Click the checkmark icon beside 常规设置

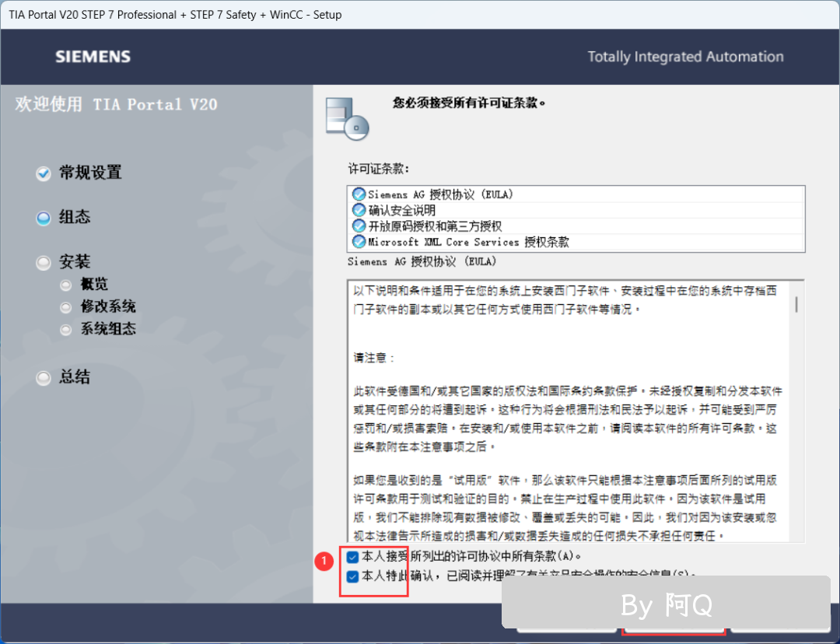pos(44,173)
